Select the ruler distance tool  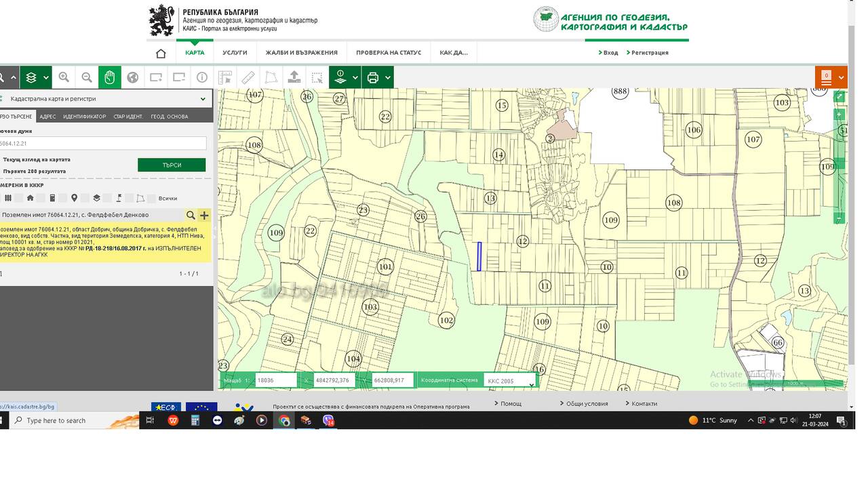pyautogui.click(x=248, y=77)
